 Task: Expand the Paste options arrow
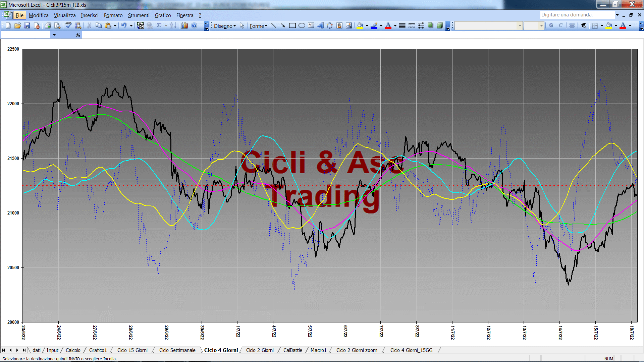(115, 25)
